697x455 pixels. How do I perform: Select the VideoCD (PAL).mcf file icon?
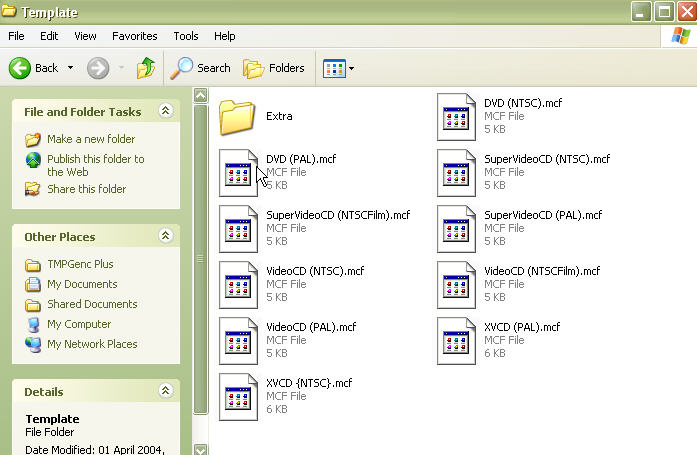coord(239,341)
